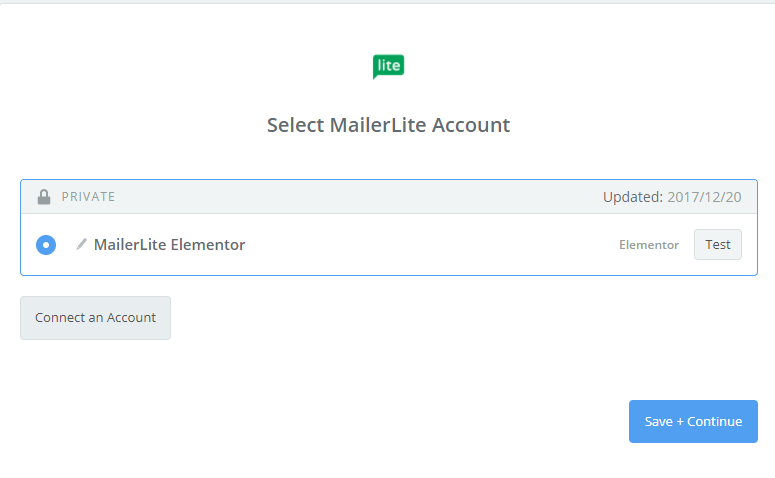Click the PRIVATE label text
775x478 pixels.
88,197
